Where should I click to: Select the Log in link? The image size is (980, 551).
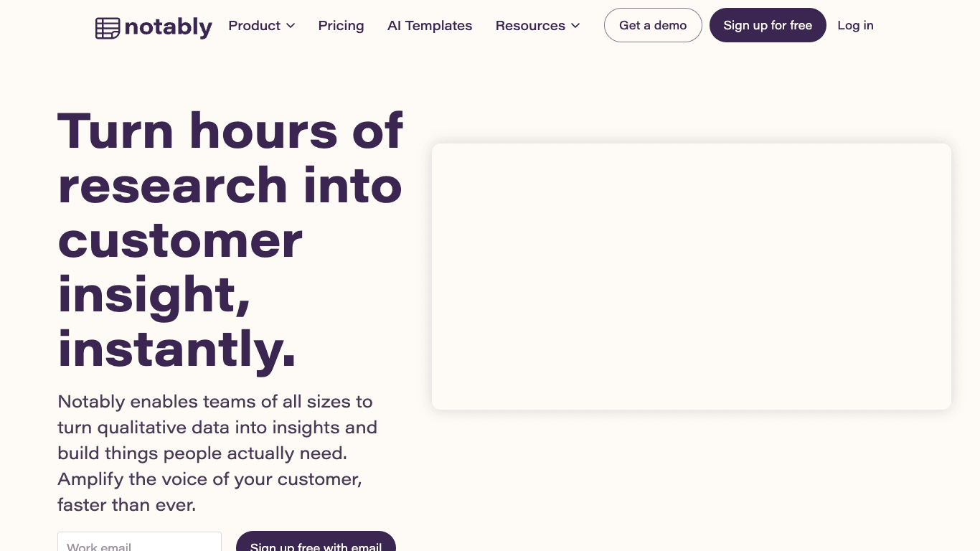point(855,25)
